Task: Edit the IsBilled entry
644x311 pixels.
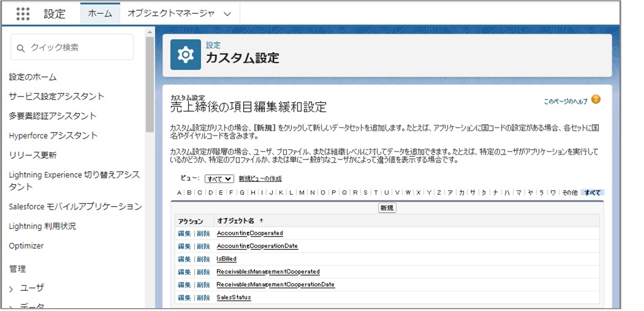Action: coord(184,259)
